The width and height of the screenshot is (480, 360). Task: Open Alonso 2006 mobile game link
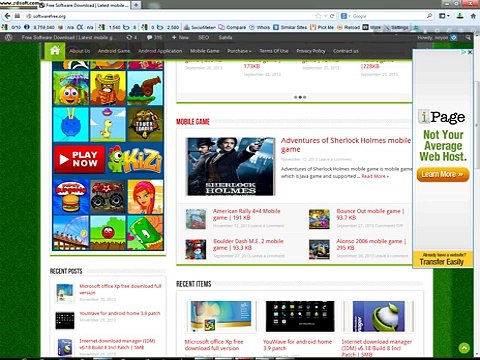point(371,244)
